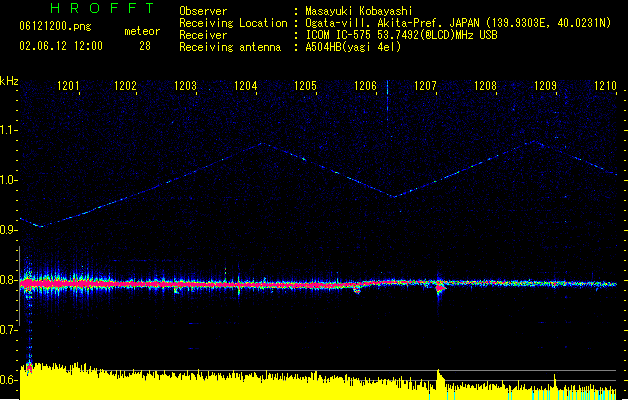Image resolution: width=629 pixels, height=400 pixels.
Task: Click the 1208 time axis label
Action: pos(485,86)
